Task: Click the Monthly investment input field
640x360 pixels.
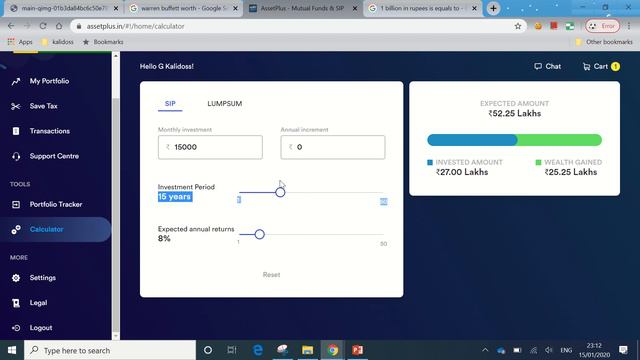Action: coord(210,147)
